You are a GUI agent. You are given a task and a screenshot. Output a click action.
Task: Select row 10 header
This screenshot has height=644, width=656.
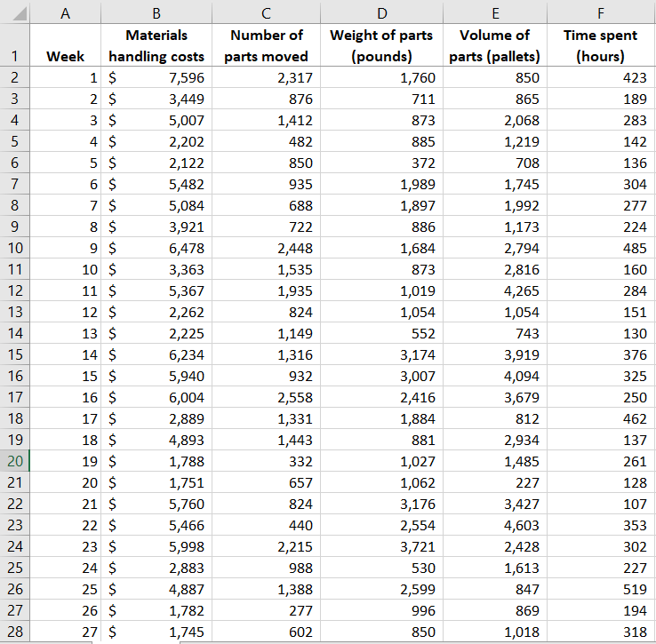14,248
